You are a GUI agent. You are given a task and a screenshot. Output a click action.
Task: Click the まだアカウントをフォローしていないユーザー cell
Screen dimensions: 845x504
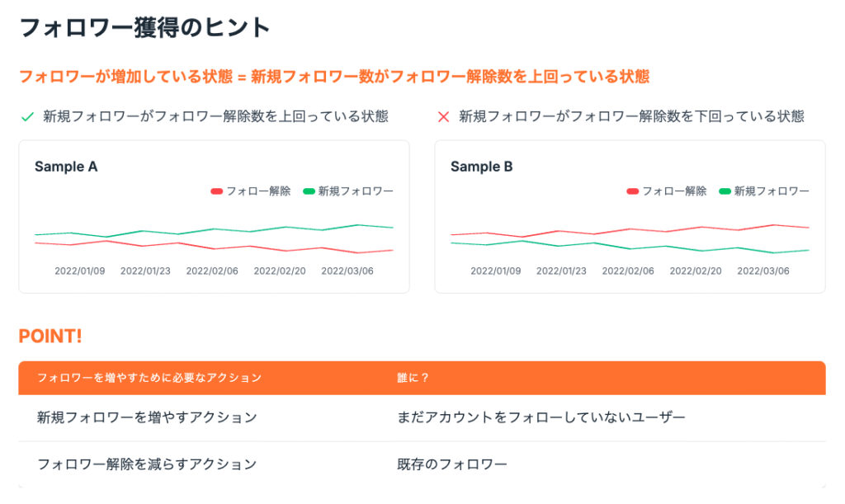[x=541, y=417]
